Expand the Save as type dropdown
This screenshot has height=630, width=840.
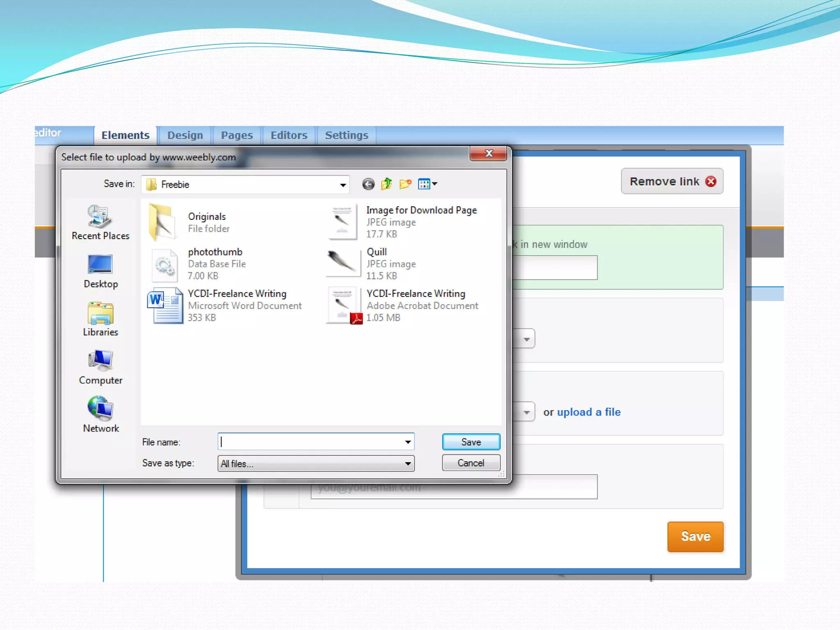point(408,464)
